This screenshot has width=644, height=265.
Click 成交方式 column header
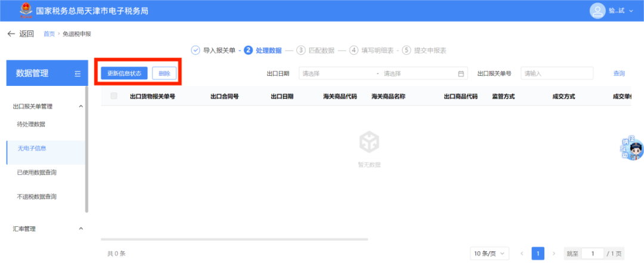(563, 97)
